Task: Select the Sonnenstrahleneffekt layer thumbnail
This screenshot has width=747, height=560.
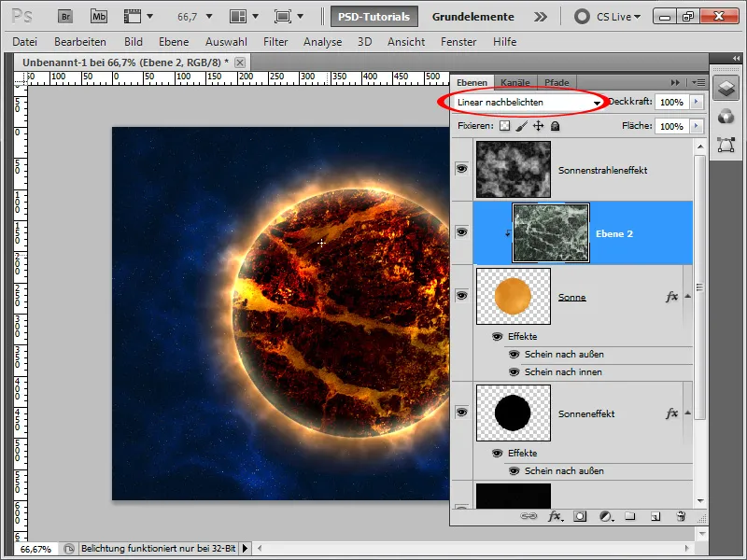Action: pos(514,169)
